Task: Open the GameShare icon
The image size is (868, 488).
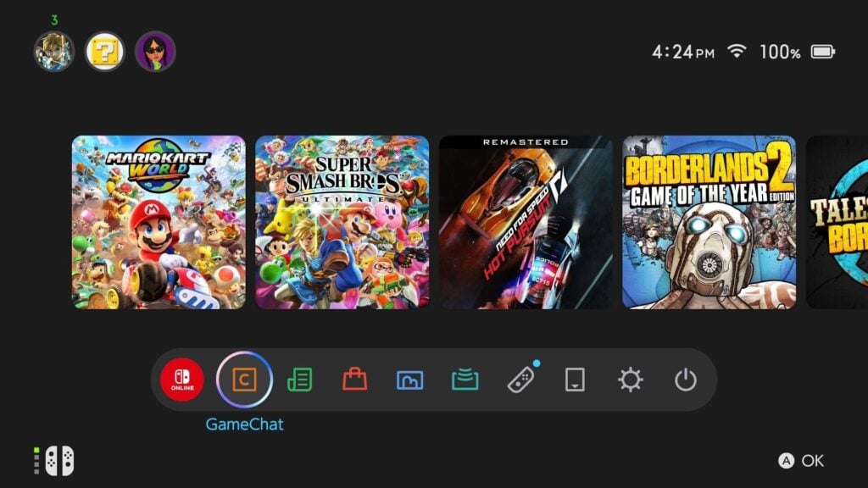Action: click(465, 380)
